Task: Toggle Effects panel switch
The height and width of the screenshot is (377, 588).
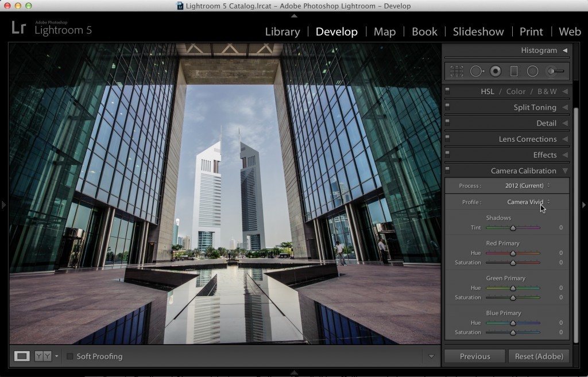Action: point(447,154)
